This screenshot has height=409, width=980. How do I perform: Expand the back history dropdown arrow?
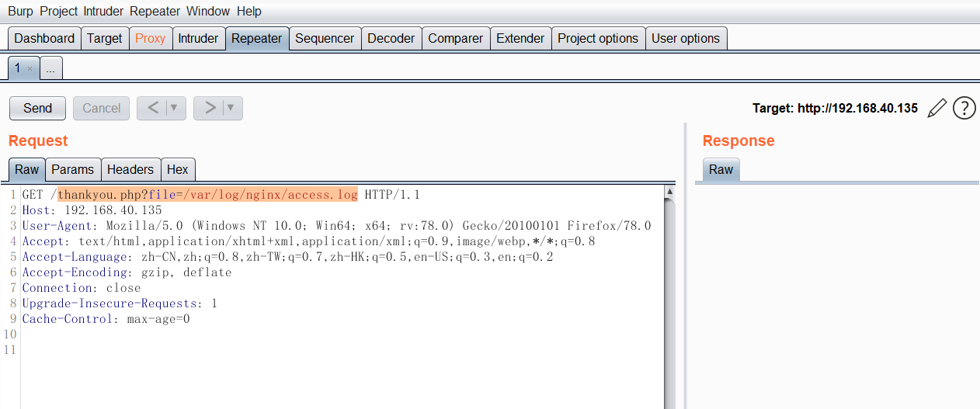(x=174, y=108)
